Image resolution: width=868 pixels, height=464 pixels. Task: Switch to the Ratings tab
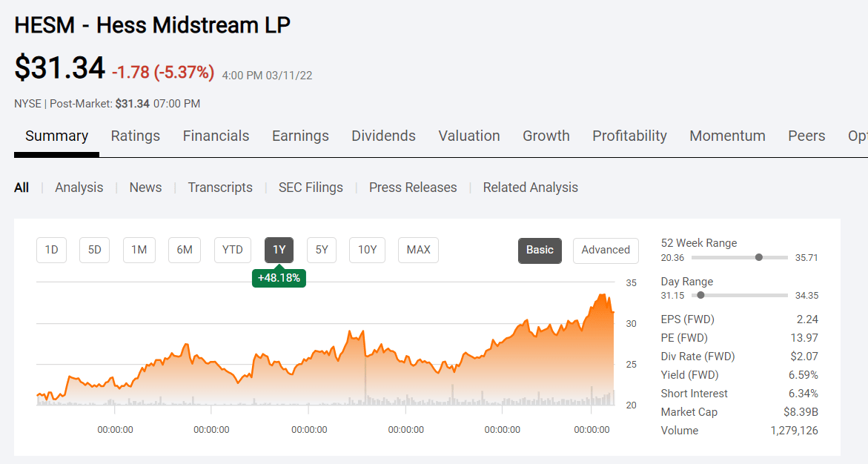coord(135,136)
